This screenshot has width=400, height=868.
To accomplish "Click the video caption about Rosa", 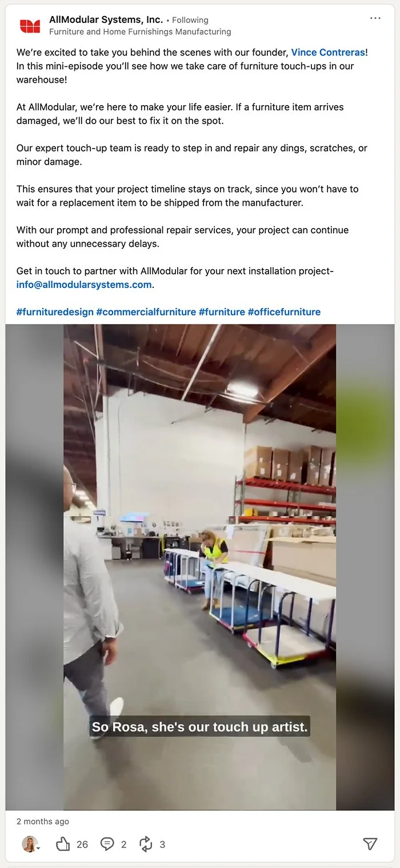I will click(200, 727).
